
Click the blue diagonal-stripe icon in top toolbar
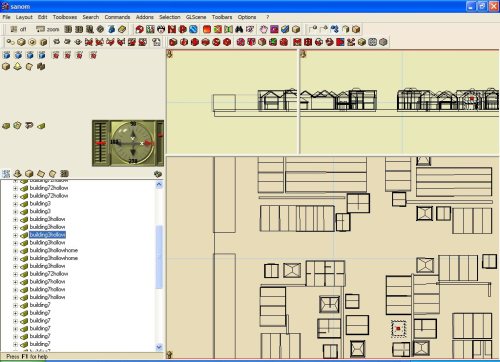pyautogui.click(x=193, y=29)
